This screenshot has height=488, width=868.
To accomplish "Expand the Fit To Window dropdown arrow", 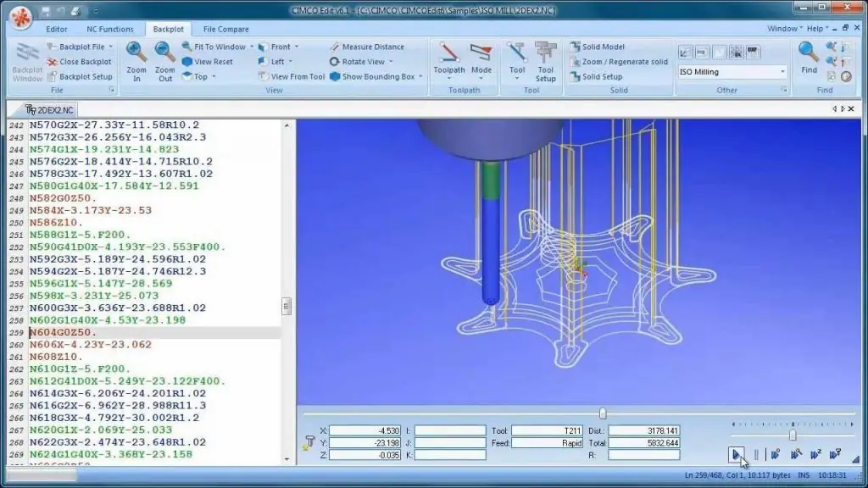I will [252, 47].
